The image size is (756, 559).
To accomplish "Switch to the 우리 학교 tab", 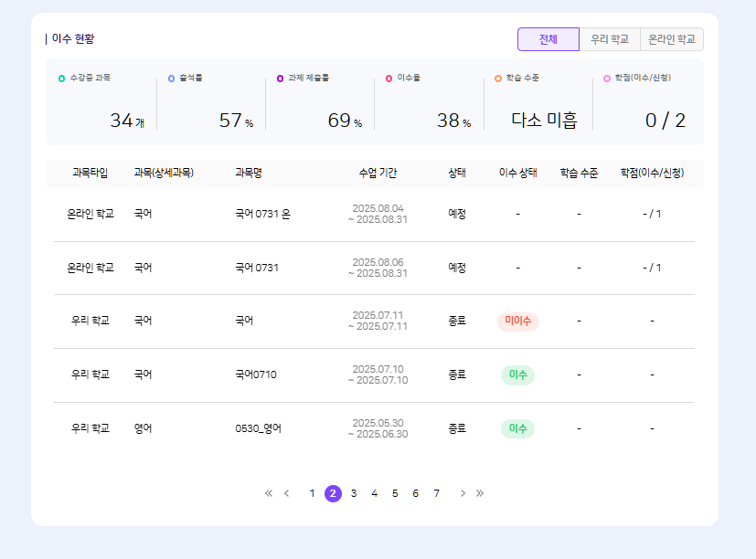I will click(x=610, y=39).
